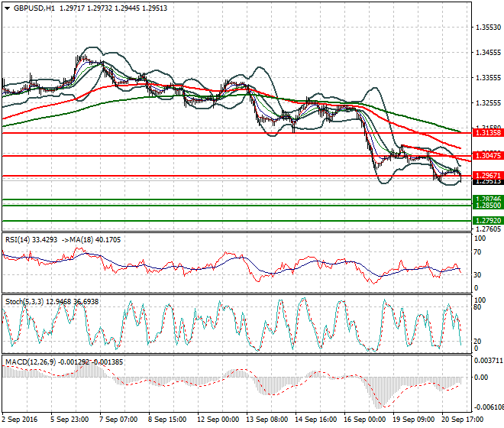Select the Stochastic scale value 80

coord(477,307)
